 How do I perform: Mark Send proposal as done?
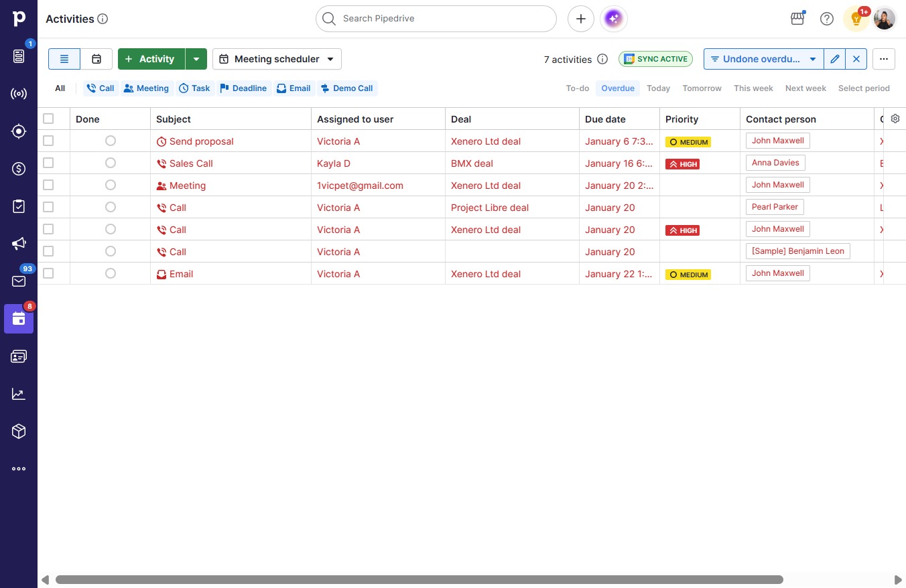tap(111, 141)
